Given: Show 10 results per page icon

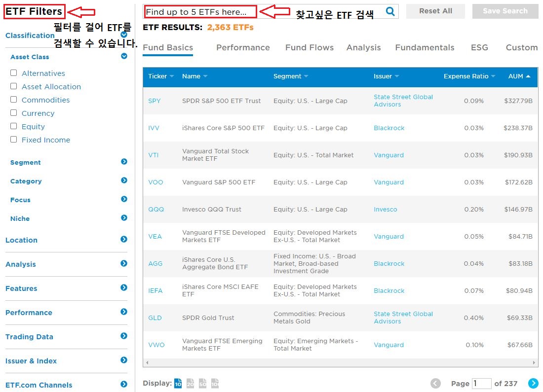Looking at the screenshot, I should 178,383.
